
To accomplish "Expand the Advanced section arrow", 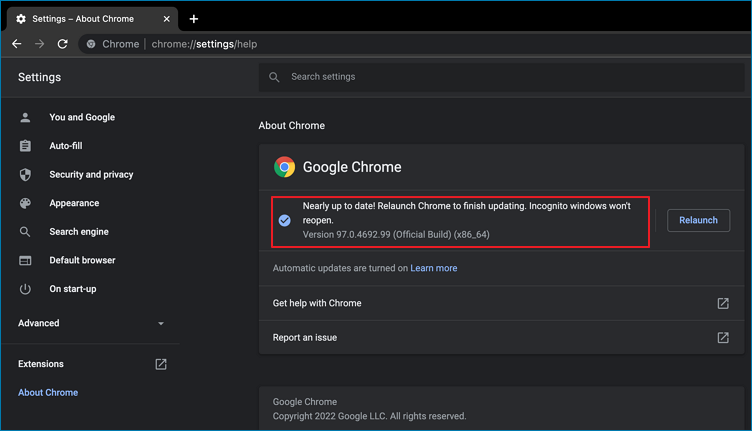I will (x=161, y=324).
